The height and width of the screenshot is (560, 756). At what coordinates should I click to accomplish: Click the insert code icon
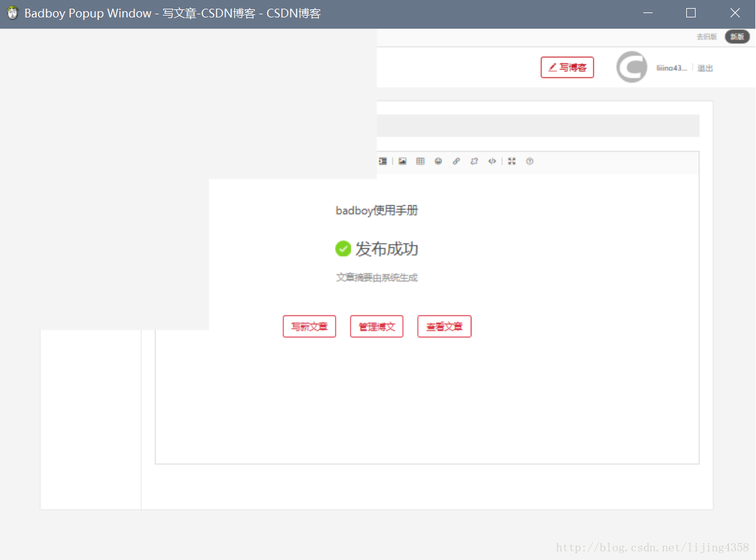pos(492,161)
